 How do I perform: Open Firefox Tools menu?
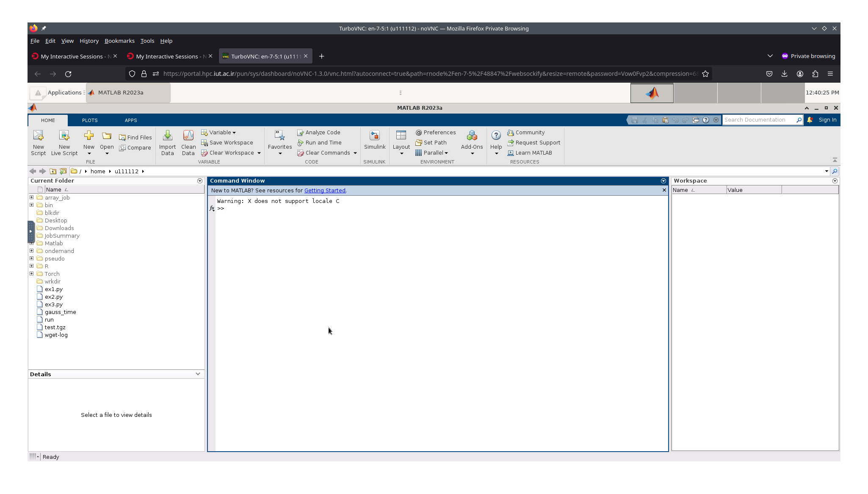tap(147, 41)
